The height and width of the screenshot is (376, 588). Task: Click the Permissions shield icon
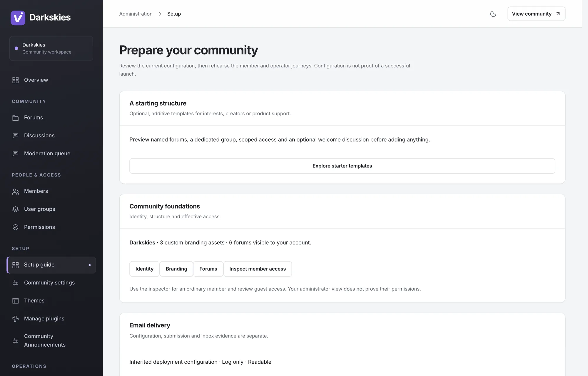[x=16, y=227]
